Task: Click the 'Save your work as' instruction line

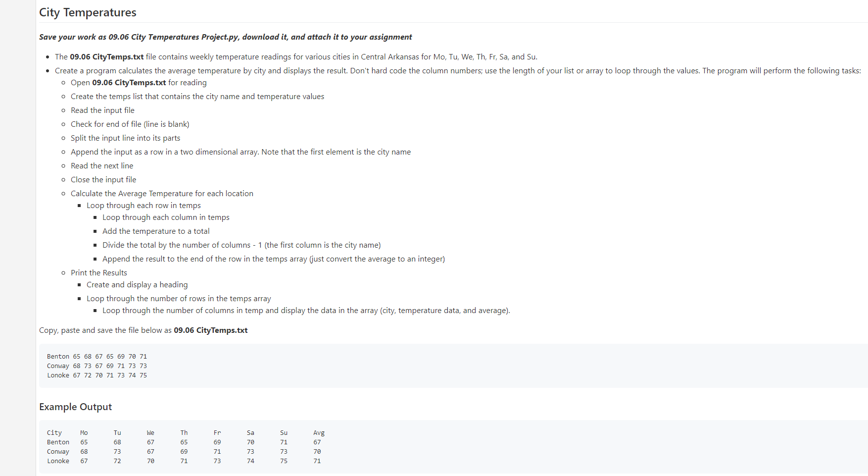Action: coord(225,37)
